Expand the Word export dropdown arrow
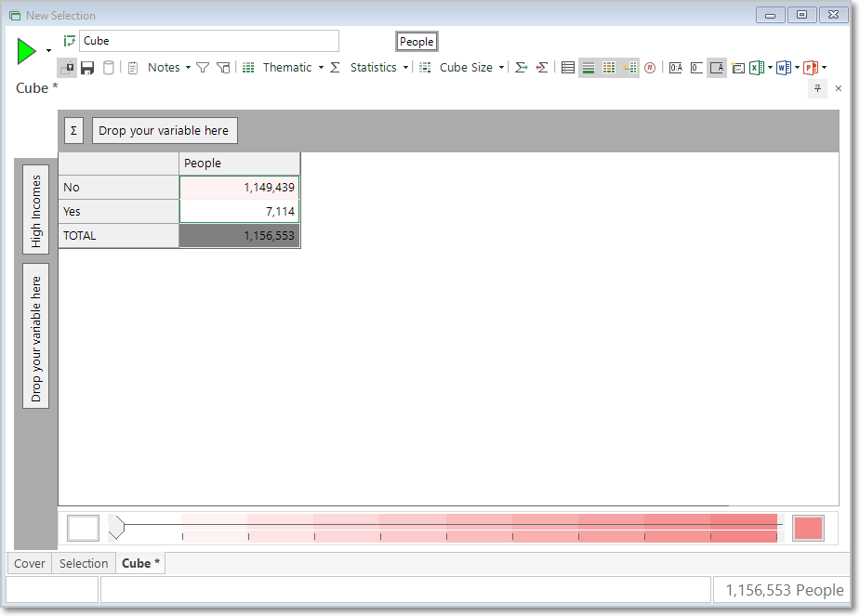Image resolution: width=860 pixels, height=616 pixels. click(797, 68)
